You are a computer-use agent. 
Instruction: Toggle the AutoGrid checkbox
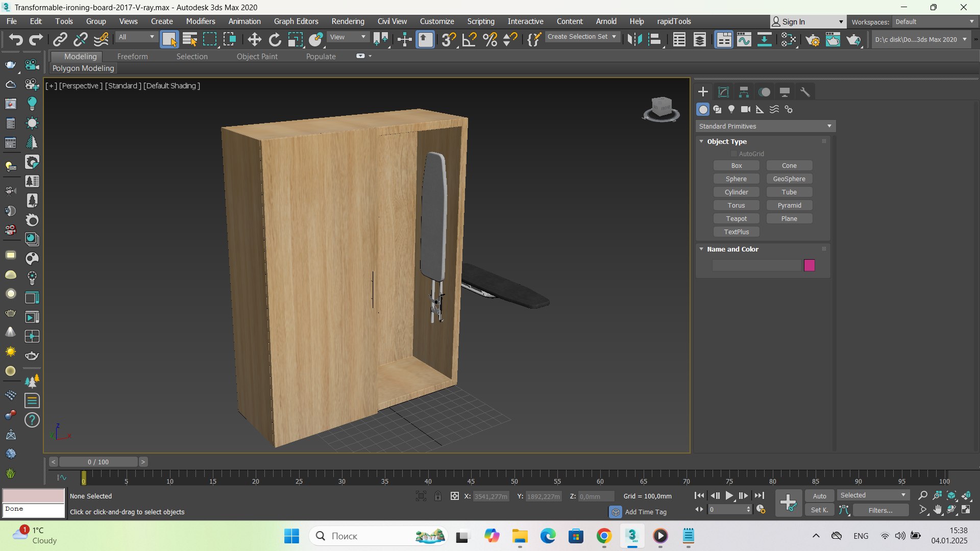pos(733,154)
